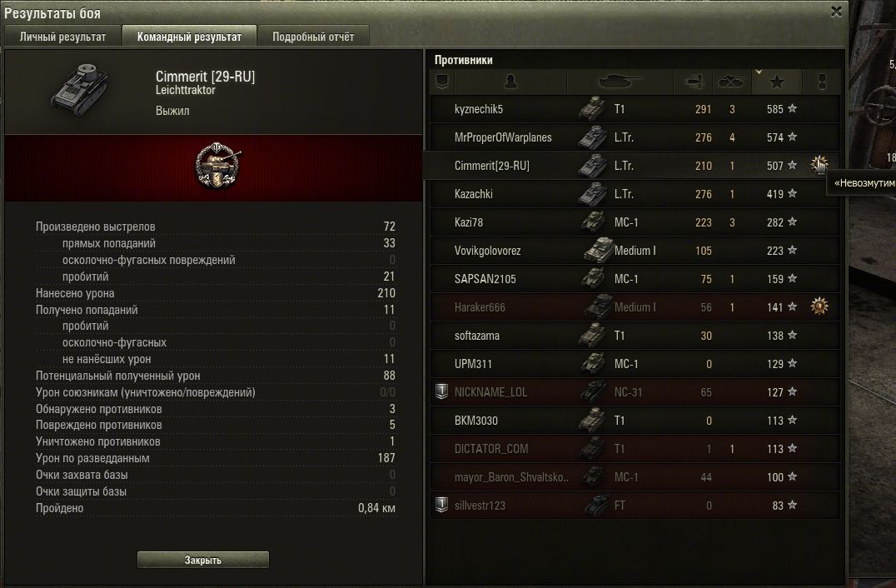Sort by damage dealt column icon
896x588 pixels.
pyautogui.click(x=693, y=82)
